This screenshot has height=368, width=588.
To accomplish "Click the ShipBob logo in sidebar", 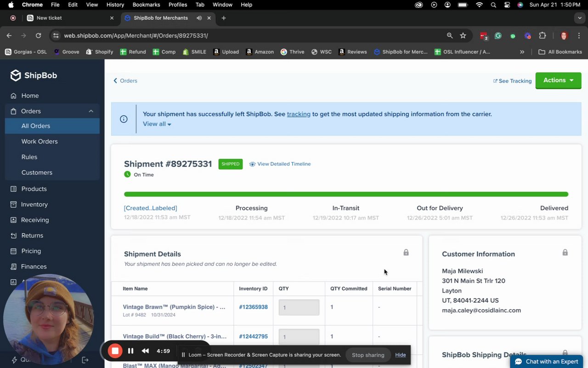I will point(34,75).
